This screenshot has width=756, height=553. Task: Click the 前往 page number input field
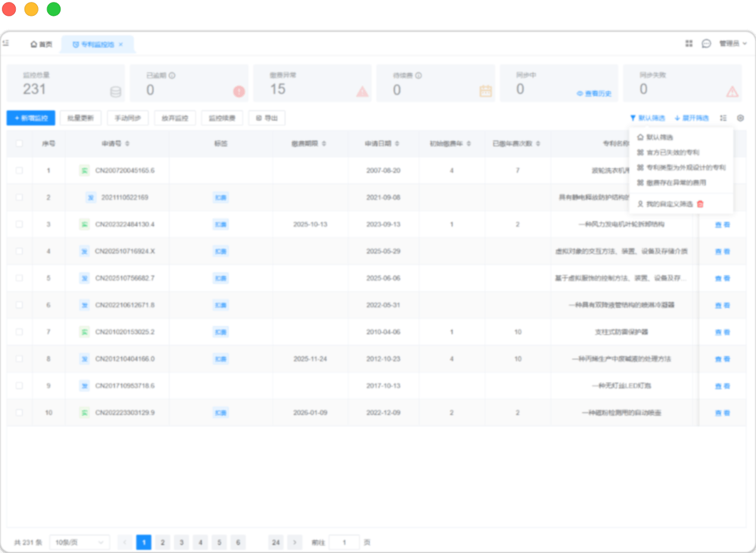tap(344, 542)
